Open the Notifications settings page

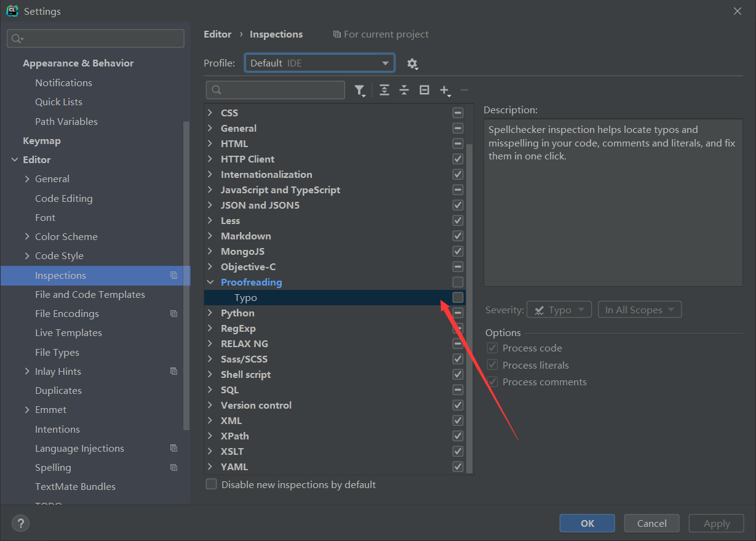(x=63, y=82)
